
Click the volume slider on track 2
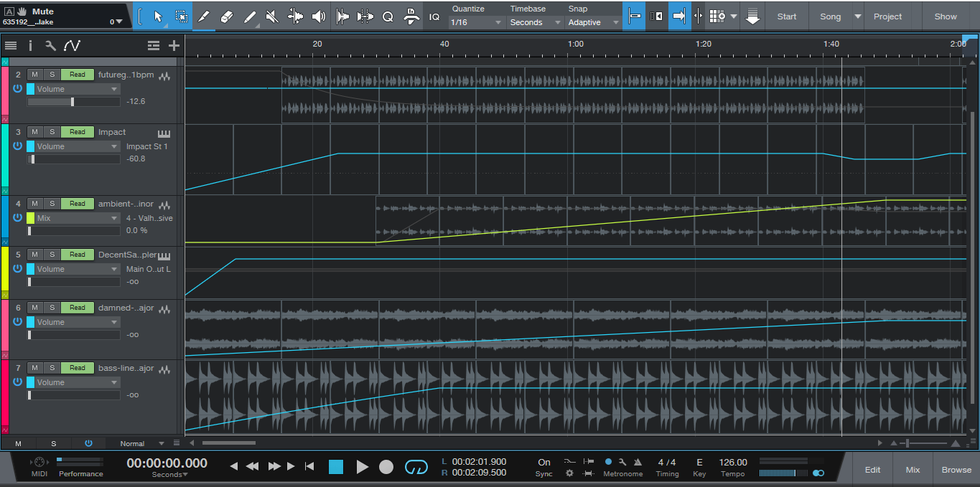(x=73, y=102)
